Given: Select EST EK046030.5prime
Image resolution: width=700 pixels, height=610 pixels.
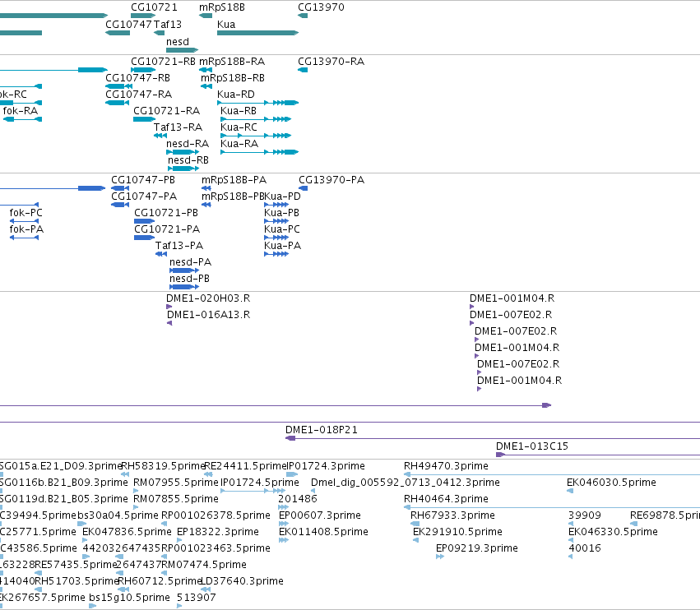Looking at the screenshot, I should coord(612,483).
